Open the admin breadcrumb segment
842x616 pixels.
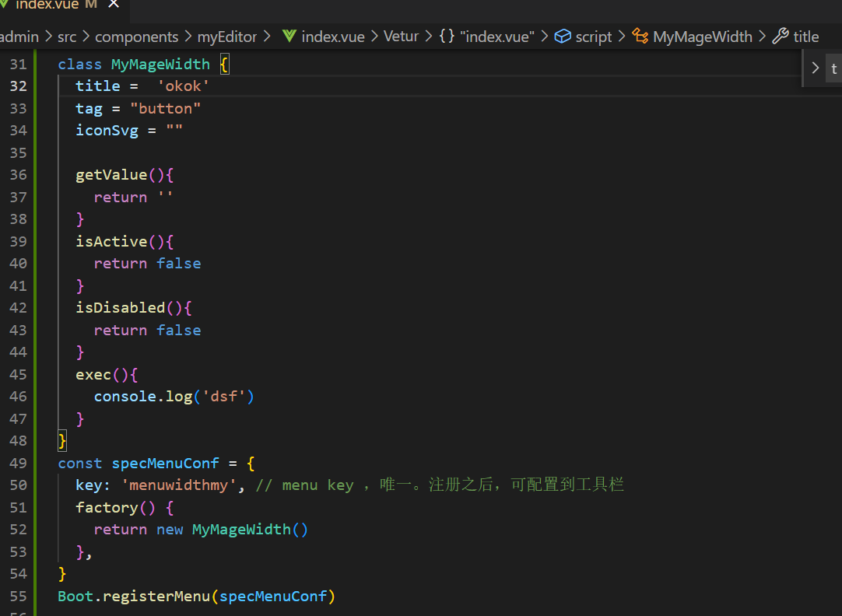coord(19,37)
